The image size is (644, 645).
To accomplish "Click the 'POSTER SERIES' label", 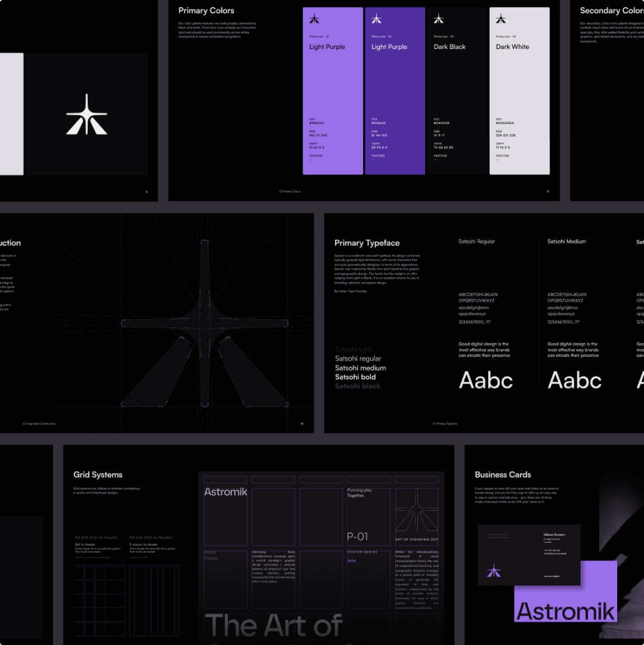I will point(362,552).
